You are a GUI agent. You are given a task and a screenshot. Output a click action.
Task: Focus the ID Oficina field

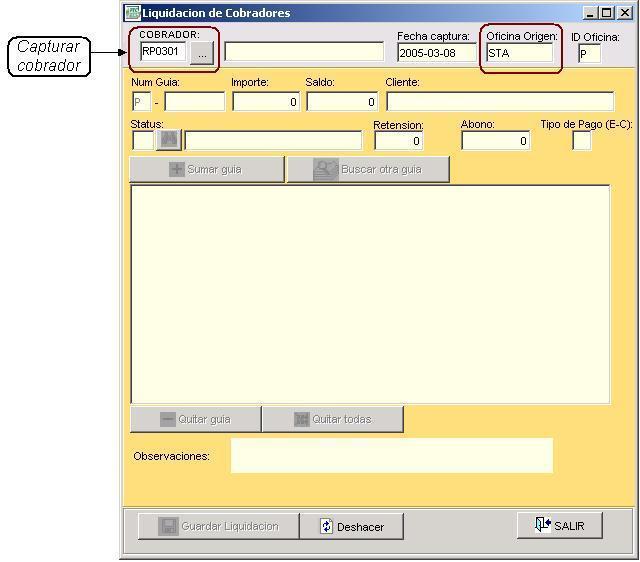point(589,53)
